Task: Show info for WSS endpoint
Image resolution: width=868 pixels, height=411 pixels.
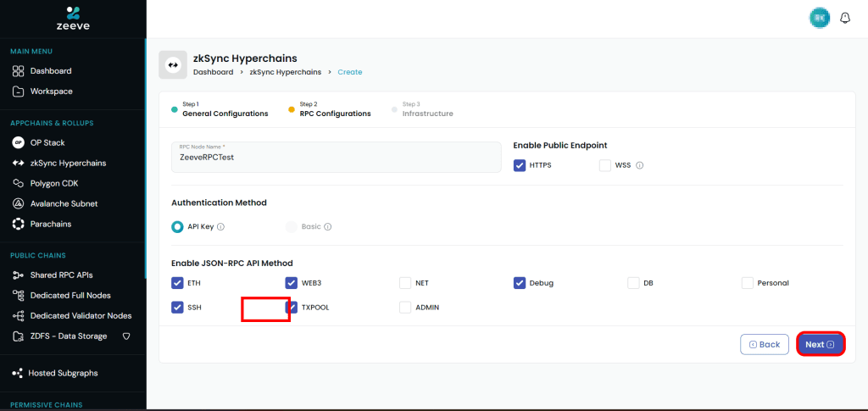Action: (639, 165)
